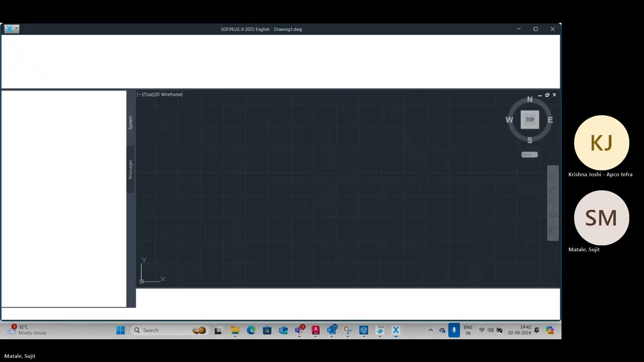Toggle the microphone in the system tray
The height and width of the screenshot is (362, 644).
tap(454, 330)
